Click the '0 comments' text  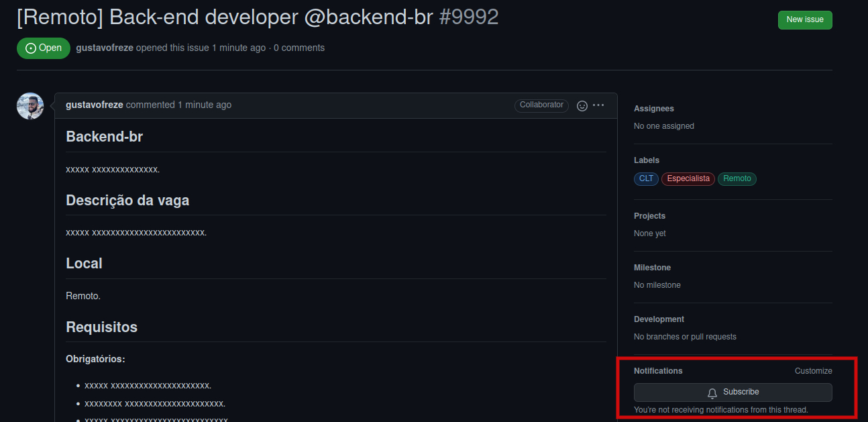click(x=299, y=48)
